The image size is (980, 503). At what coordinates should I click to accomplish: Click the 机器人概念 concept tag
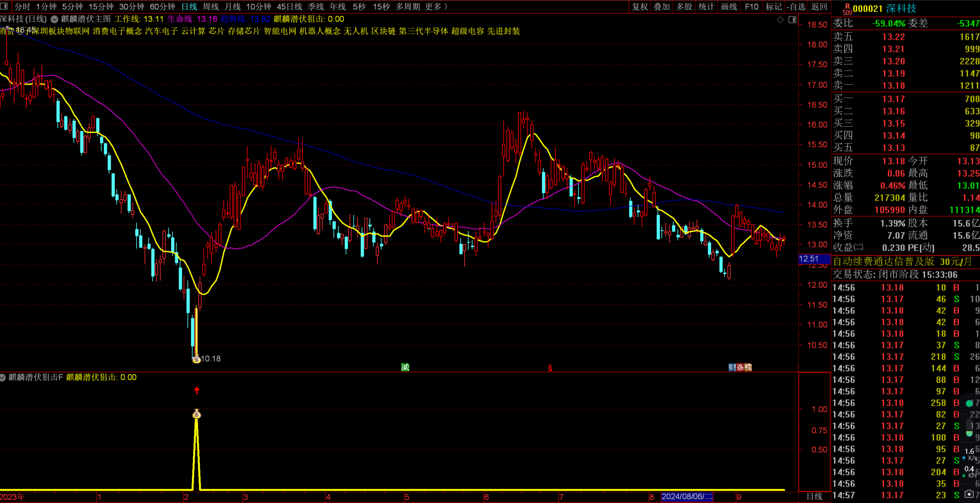[320, 31]
